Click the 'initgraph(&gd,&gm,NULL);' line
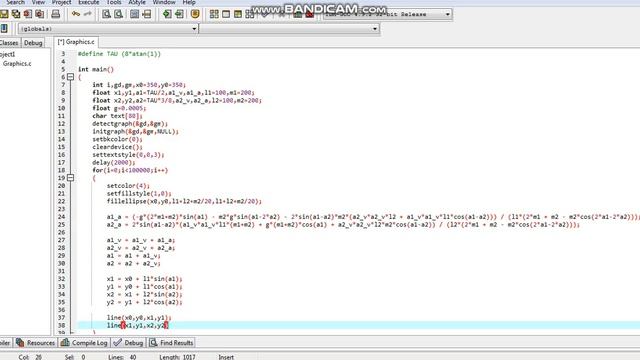This screenshot has height=360, width=640. pyautogui.click(x=135, y=131)
